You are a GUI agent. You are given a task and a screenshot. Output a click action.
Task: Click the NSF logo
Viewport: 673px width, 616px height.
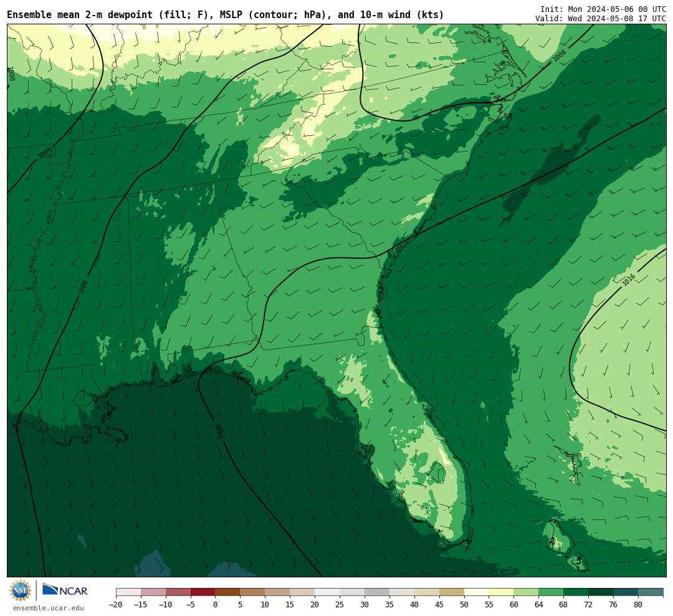coord(21,590)
